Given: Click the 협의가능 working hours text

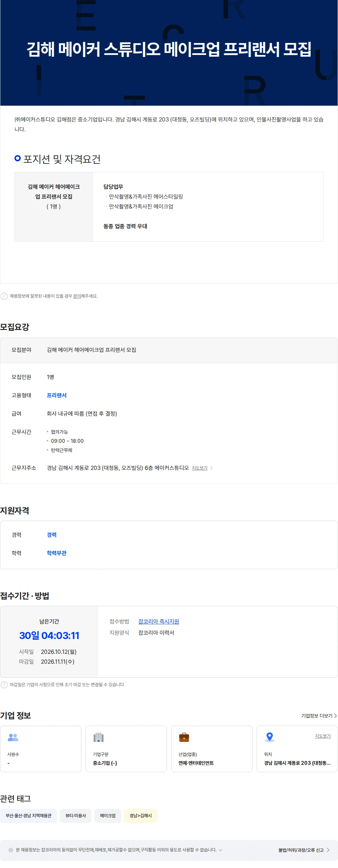Looking at the screenshot, I should pos(60,432).
